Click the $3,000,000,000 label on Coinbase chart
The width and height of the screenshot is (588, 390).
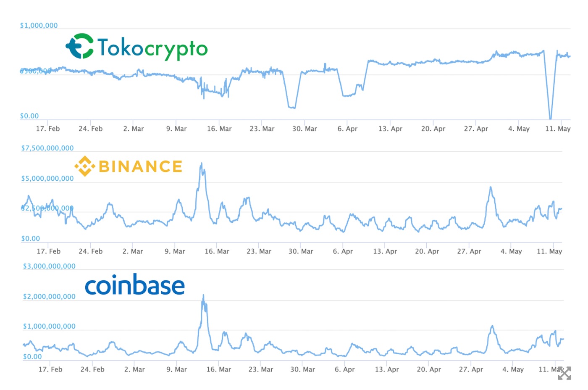(49, 266)
